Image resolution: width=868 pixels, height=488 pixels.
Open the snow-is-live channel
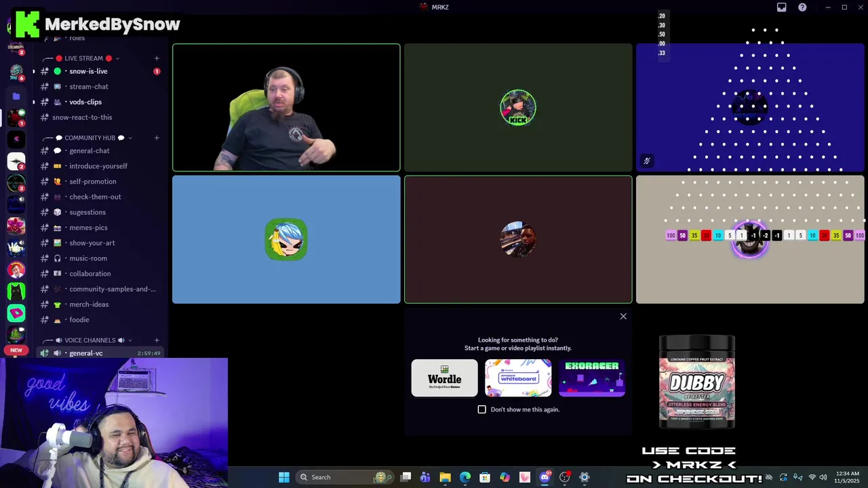pos(100,71)
